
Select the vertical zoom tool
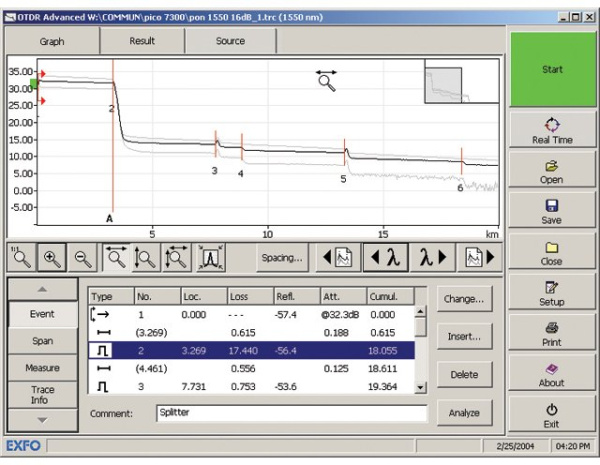[146, 258]
